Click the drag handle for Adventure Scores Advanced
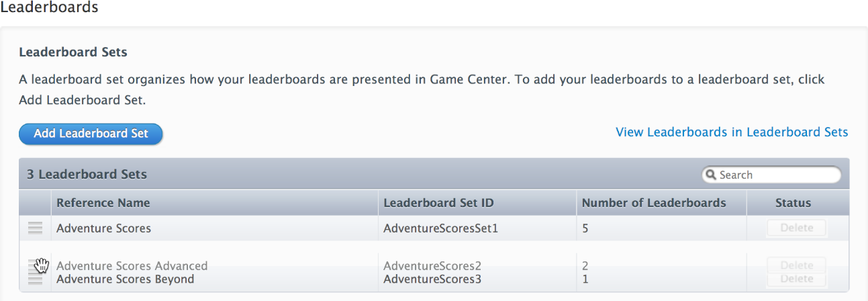The image size is (868, 301). pyautogui.click(x=35, y=265)
